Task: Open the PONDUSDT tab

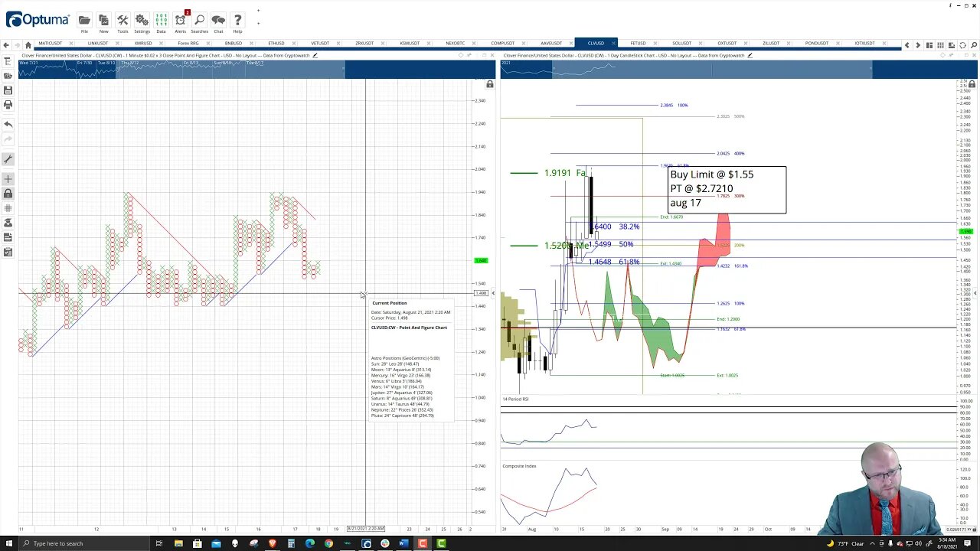Action: click(x=816, y=44)
